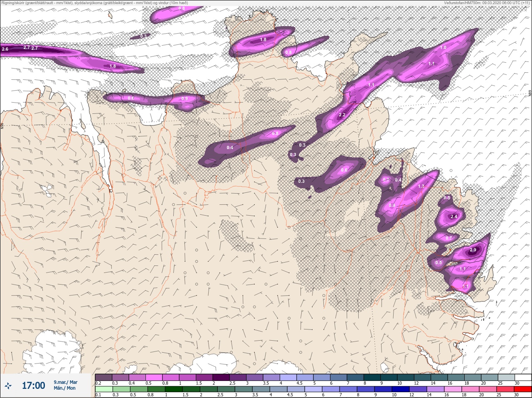The image size is (532, 398).
Task: Pick upper legend swatch between 0.5 and 0.8
Action: (155, 377)
